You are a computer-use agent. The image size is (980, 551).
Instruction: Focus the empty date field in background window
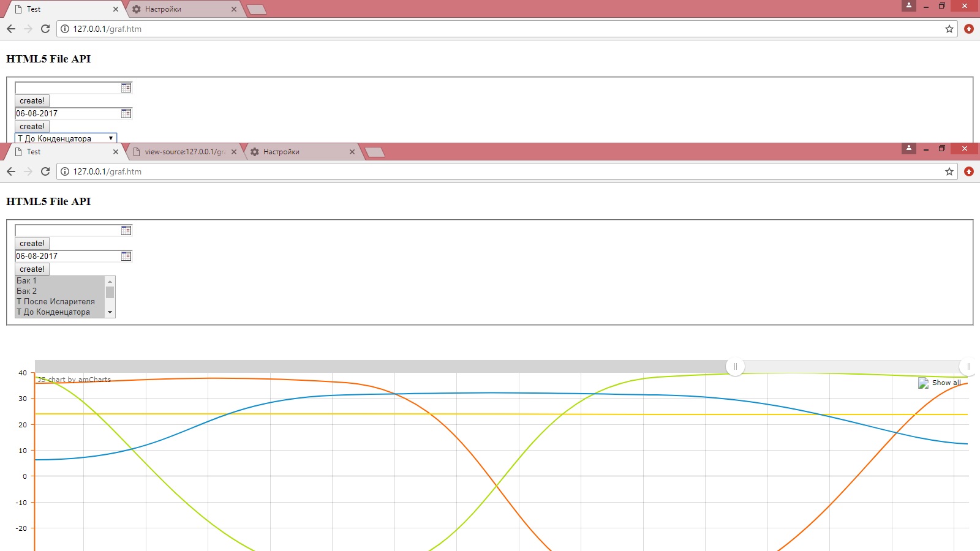67,88
